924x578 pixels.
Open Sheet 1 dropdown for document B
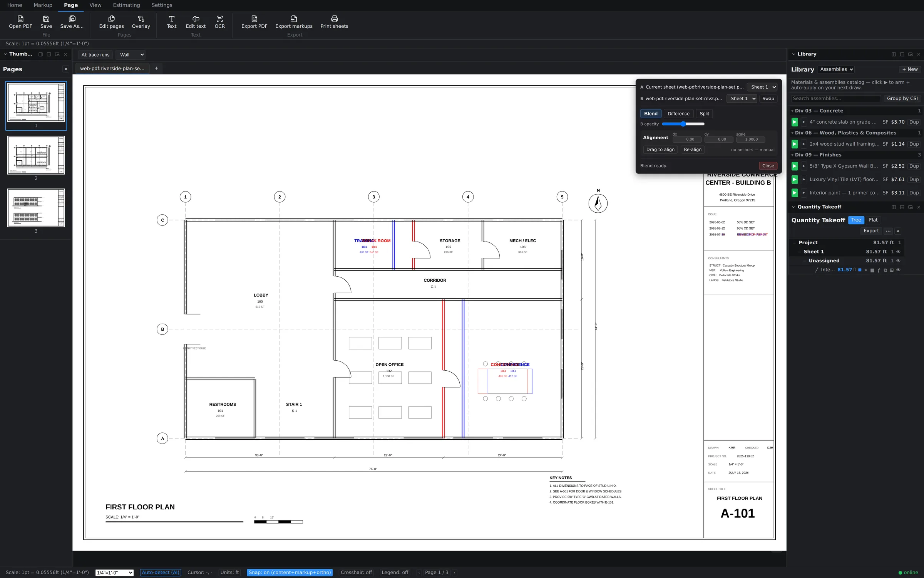(x=742, y=99)
